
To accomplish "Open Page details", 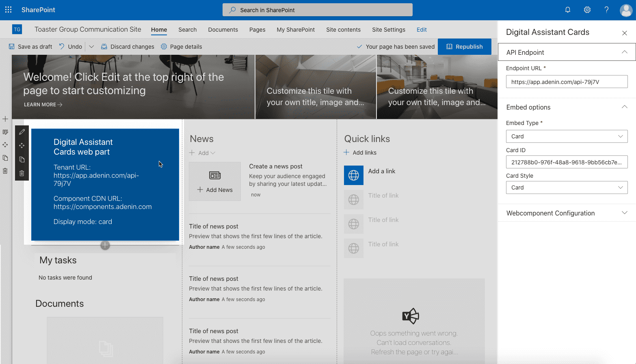I will [181, 47].
